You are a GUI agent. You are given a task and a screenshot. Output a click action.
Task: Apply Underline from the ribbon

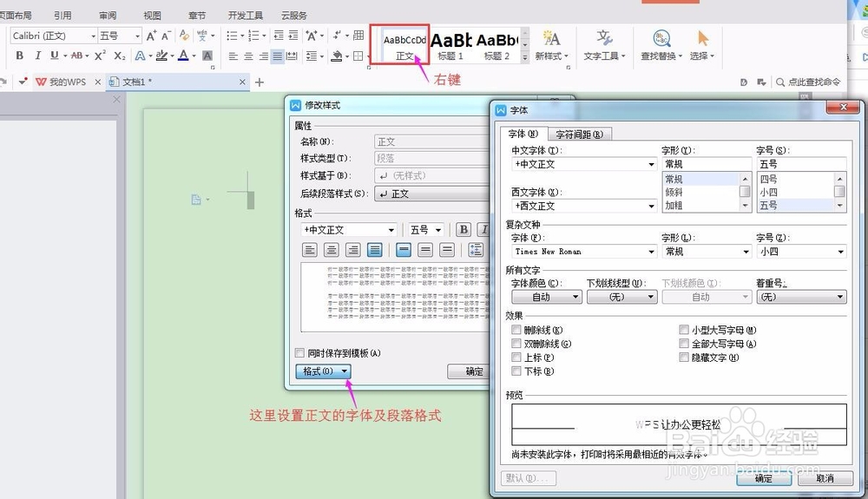point(54,56)
